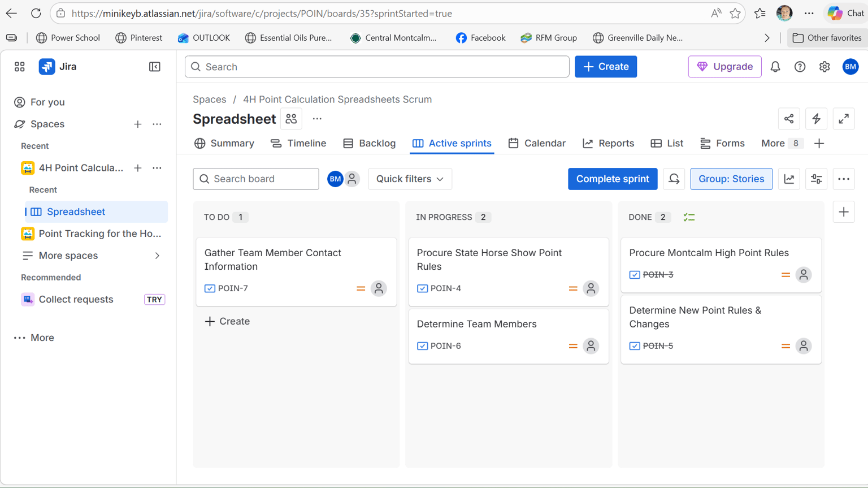Open Procure Montcalm High Point Rules card
Screen dimensions: 868x488
[x=721, y=265]
